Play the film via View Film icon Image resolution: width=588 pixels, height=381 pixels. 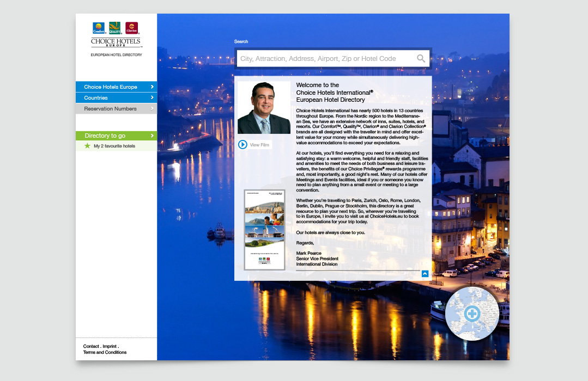(243, 145)
